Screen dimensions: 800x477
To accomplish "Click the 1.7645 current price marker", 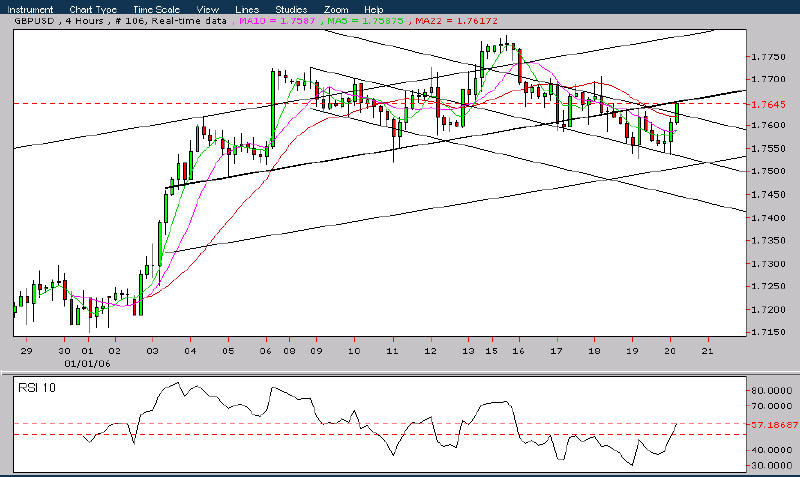I will [768, 104].
